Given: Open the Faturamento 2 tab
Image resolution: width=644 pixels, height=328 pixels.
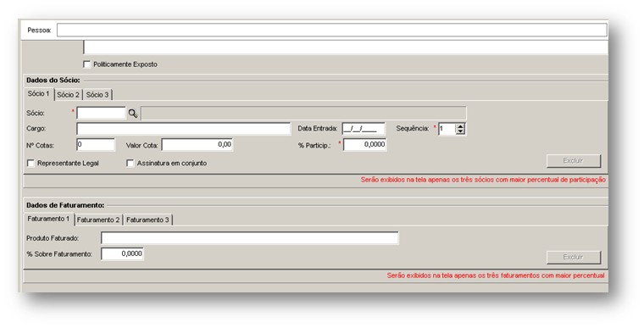Looking at the screenshot, I should (x=98, y=220).
